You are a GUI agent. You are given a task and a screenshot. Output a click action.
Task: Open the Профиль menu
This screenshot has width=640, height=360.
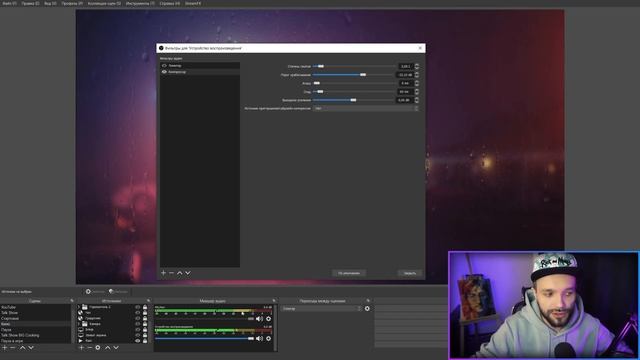(x=72, y=3)
